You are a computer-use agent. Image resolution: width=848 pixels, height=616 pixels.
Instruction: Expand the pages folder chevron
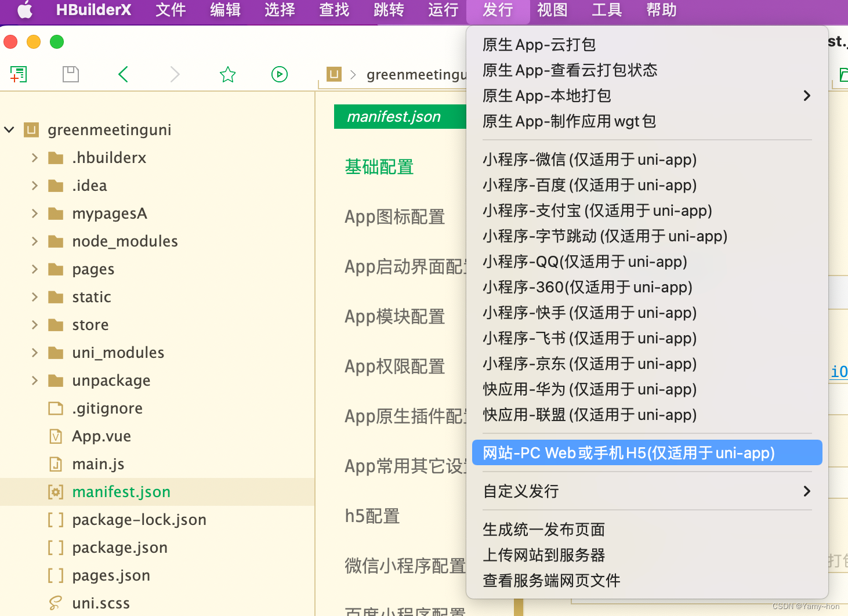[x=35, y=269]
